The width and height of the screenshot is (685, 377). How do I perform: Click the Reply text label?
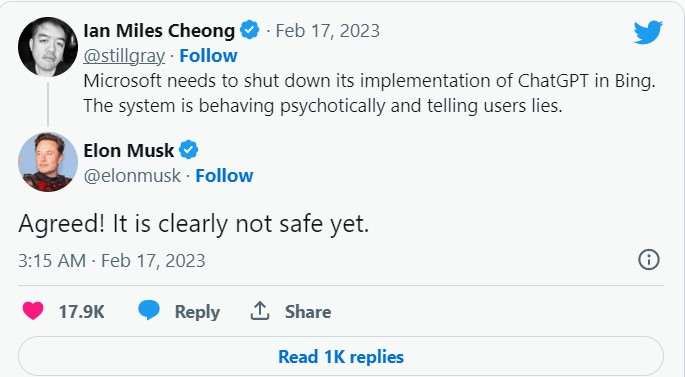[197, 312]
